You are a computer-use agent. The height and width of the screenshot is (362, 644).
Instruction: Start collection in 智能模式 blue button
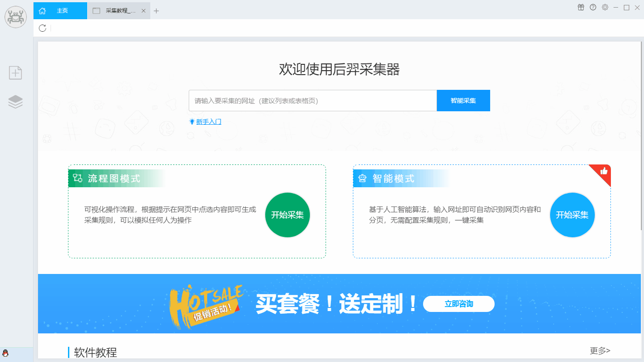tap(572, 215)
